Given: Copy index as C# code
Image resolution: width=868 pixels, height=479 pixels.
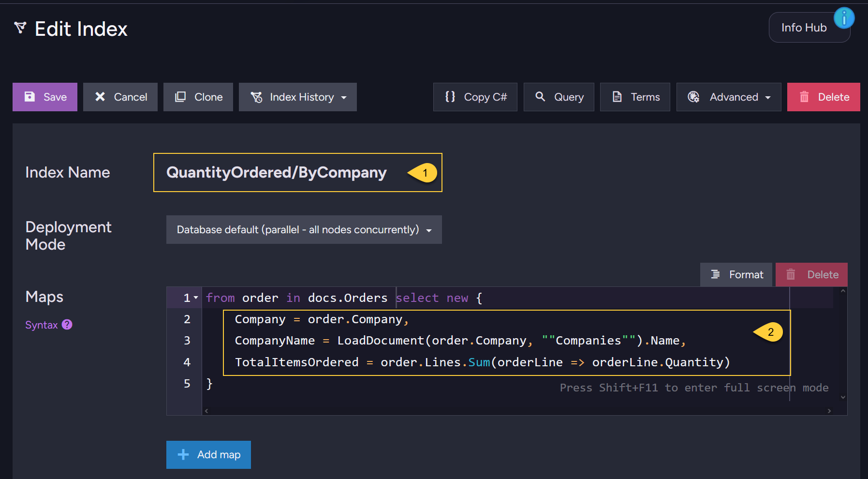Looking at the screenshot, I should click(x=475, y=97).
